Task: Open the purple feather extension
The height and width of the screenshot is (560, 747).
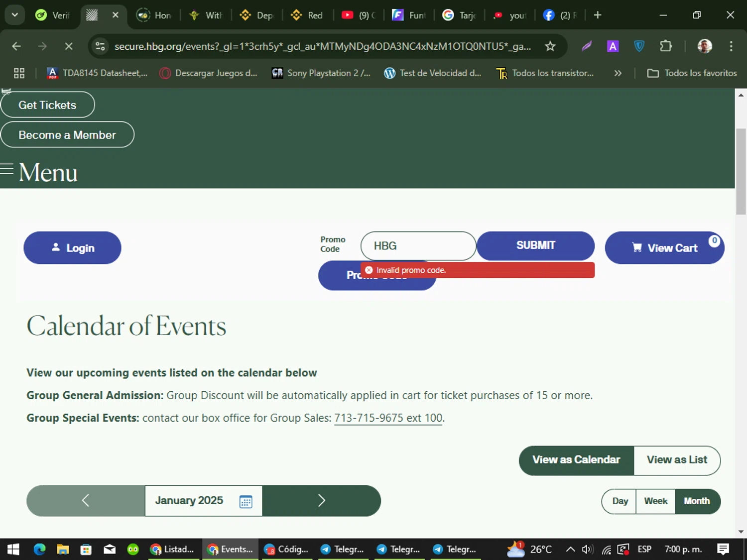Action: 587,46
